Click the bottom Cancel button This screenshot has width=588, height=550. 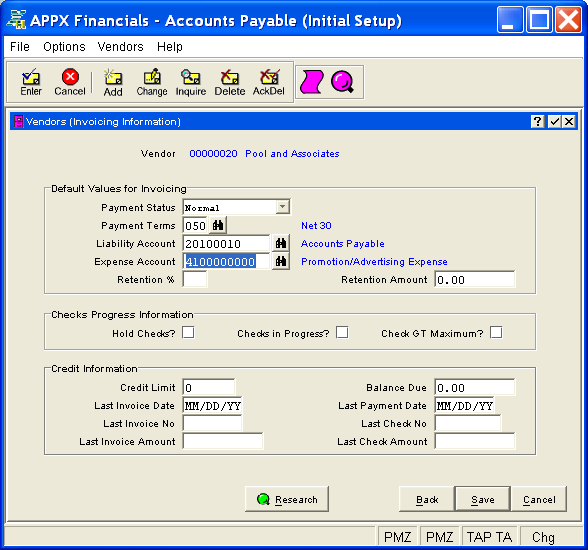click(539, 499)
